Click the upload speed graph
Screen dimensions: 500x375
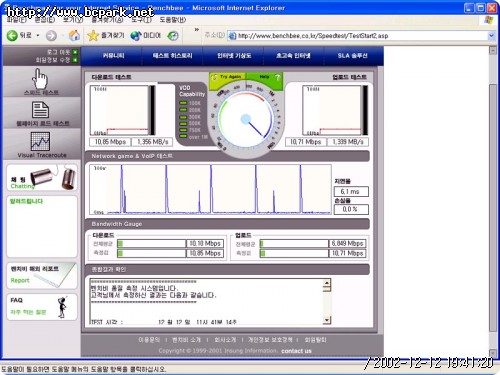pos(332,110)
